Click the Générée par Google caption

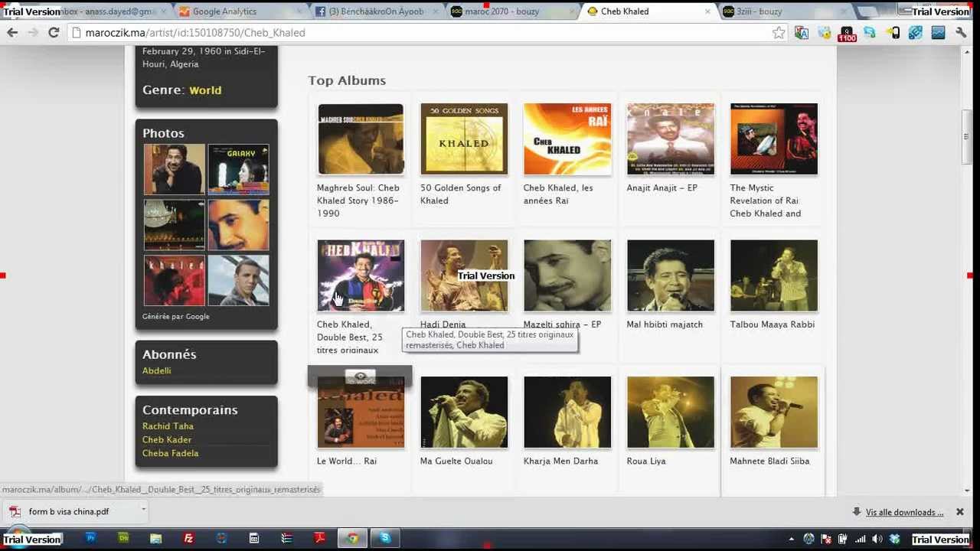[176, 317]
